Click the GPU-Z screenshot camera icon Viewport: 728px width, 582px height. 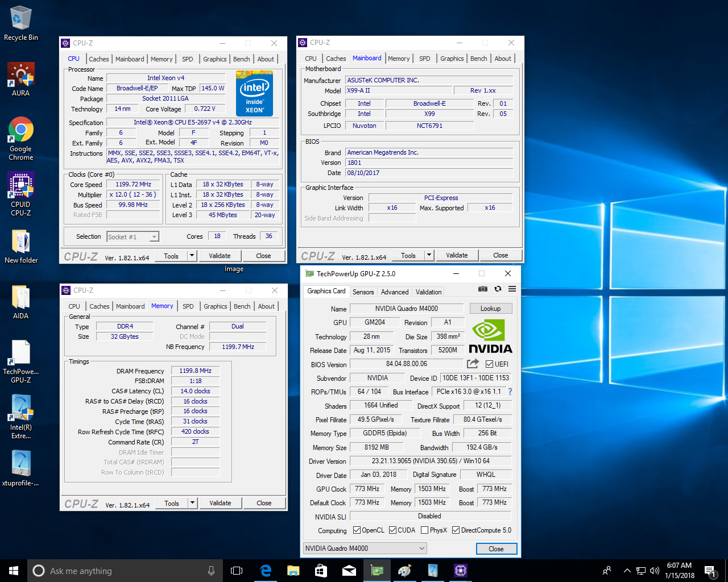coord(483,289)
